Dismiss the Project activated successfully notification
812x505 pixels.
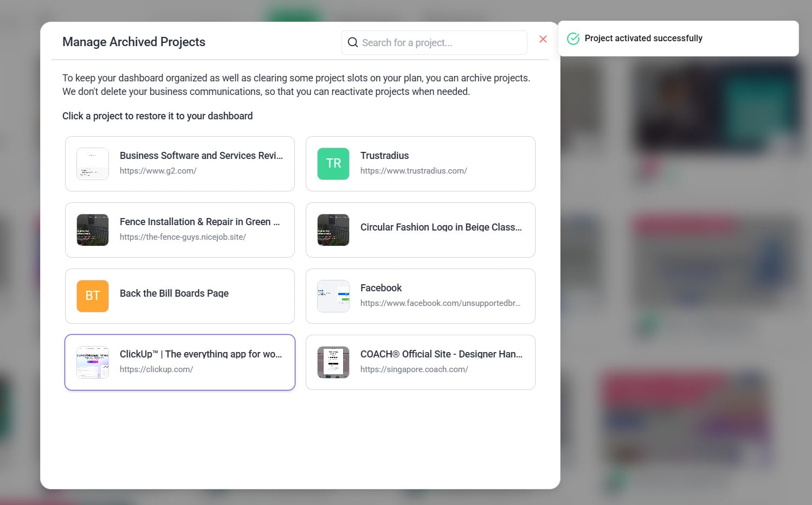point(678,39)
